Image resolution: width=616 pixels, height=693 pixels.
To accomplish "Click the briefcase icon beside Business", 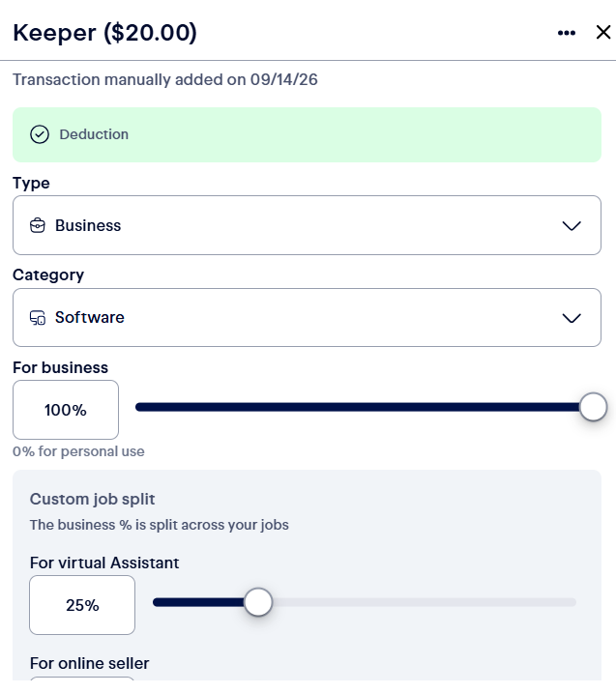I will pyautogui.click(x=38, y=225).
